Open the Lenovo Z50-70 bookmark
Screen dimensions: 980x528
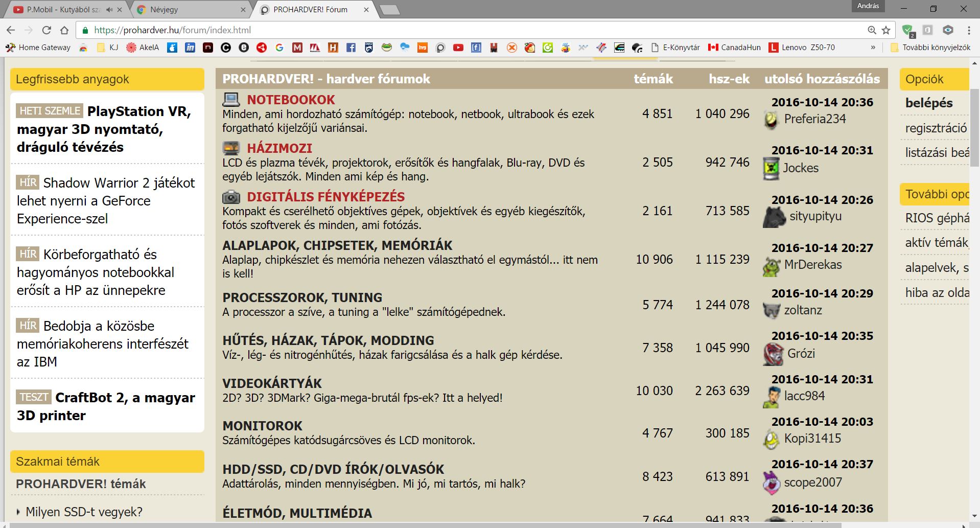click(x=802, y=48)
